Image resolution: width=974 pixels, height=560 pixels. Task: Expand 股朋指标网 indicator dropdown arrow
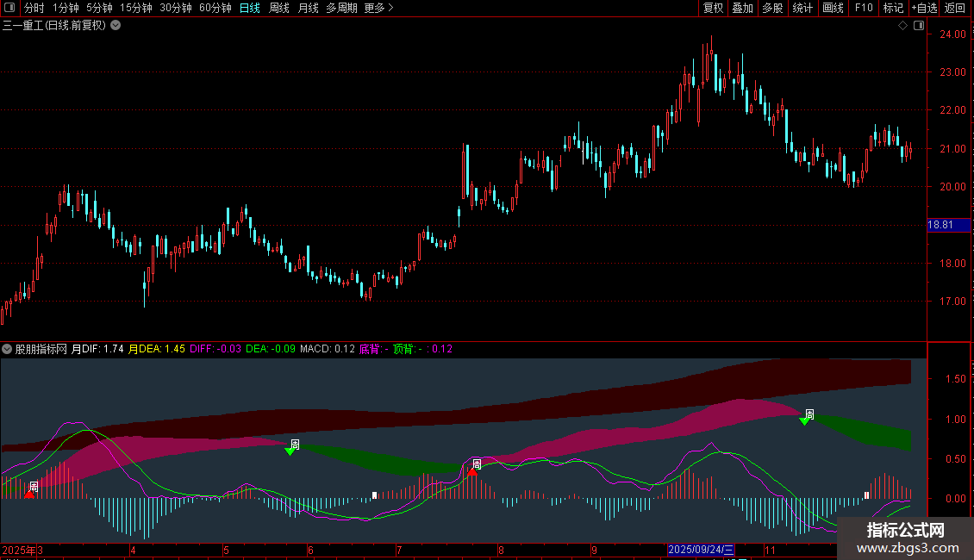tap(7, 349)
